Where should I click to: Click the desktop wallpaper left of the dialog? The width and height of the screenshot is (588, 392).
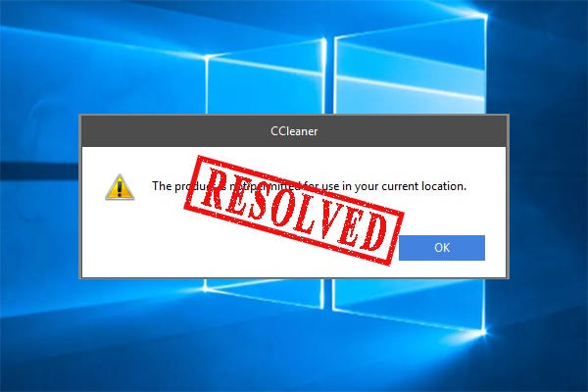click(39, 195)
